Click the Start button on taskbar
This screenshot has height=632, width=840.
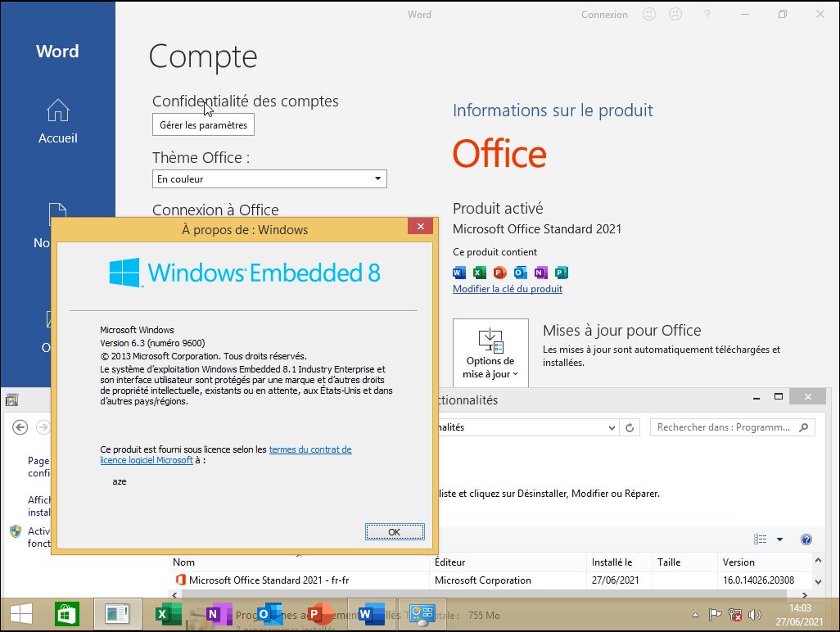pos(21,614)
